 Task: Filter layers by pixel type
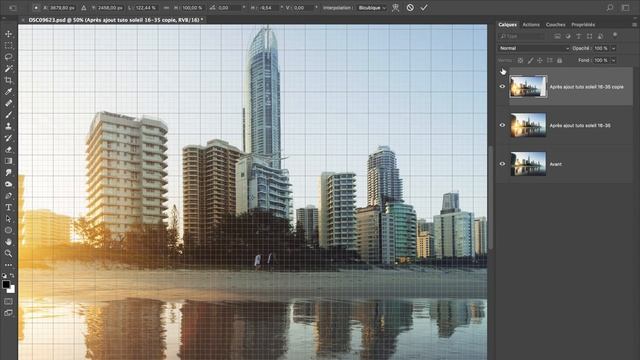[x=557, y=36]
